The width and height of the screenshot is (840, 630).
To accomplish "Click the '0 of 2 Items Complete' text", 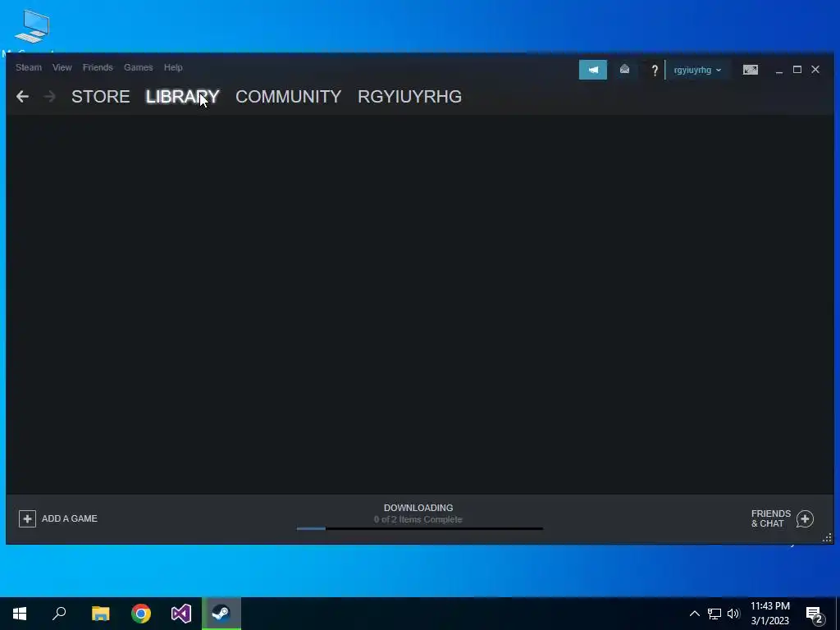I will point(418,519).
